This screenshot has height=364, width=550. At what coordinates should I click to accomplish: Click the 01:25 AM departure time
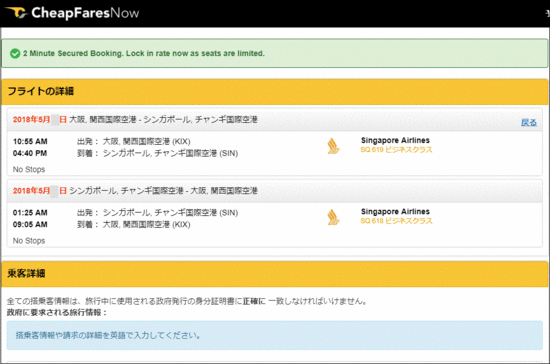click(30, 213)
